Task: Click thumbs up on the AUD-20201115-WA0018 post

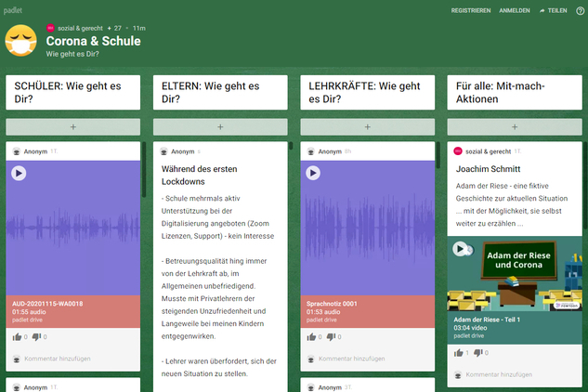Action: click(18, 337)
